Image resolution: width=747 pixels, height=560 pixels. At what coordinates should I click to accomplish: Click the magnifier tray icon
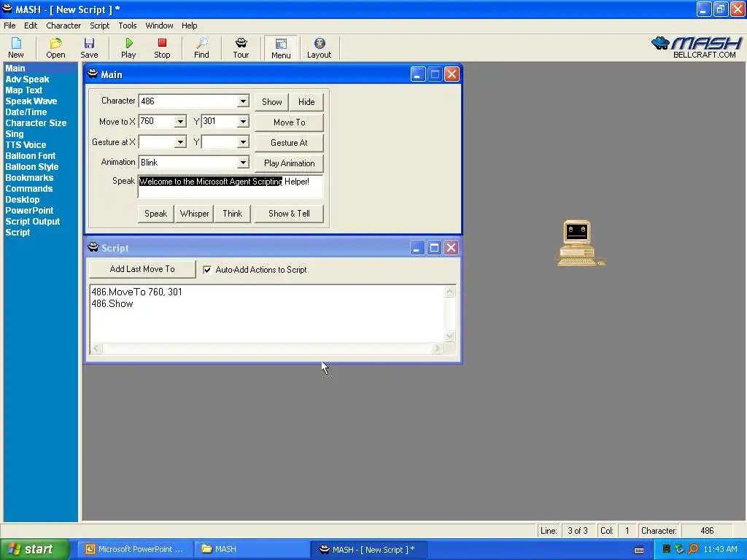click(x=693, y=549)
